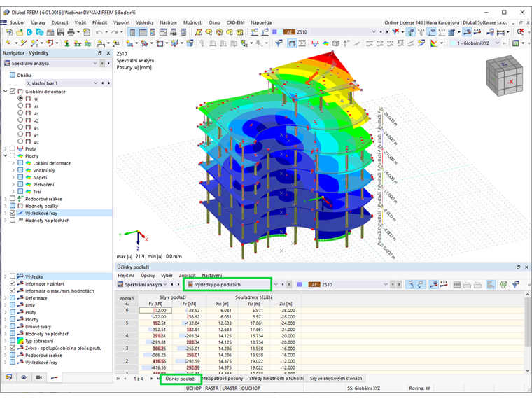Click the print icon in top toolbar
532x399 pixels.
[x=71, y=32]
